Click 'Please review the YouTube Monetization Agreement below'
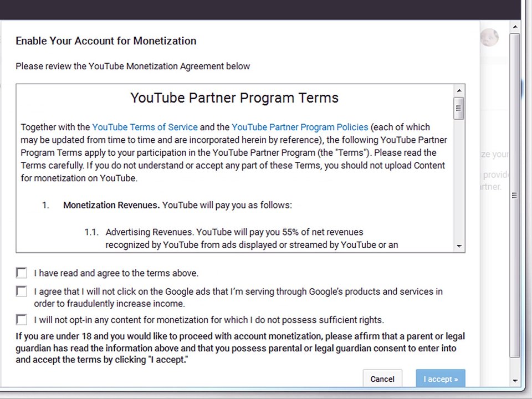532x399 pixels. [x=132, y=66]
